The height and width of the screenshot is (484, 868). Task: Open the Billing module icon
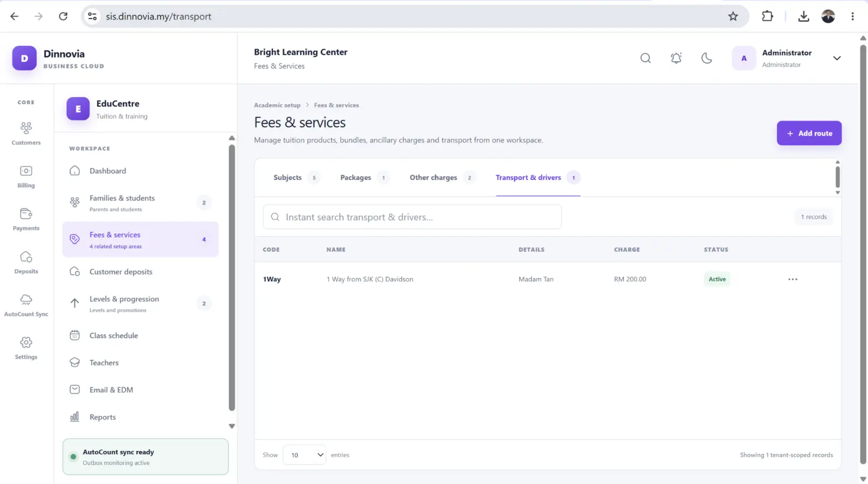26,176
